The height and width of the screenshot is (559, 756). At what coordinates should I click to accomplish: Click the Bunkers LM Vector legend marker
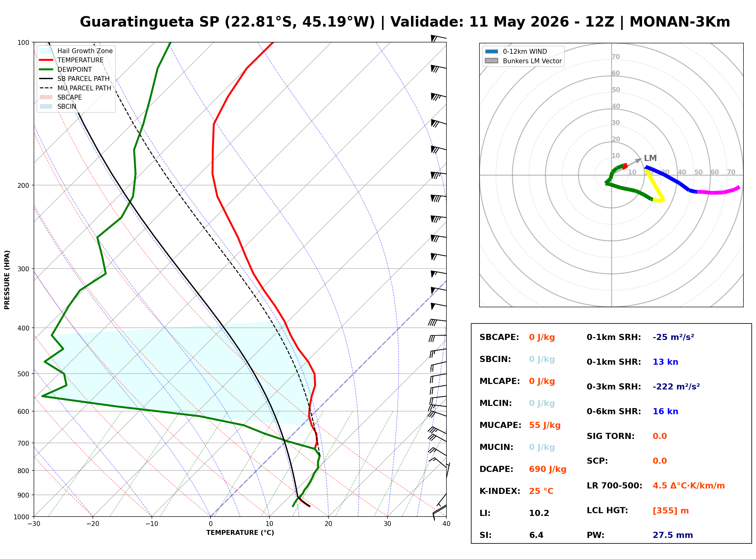492,61
